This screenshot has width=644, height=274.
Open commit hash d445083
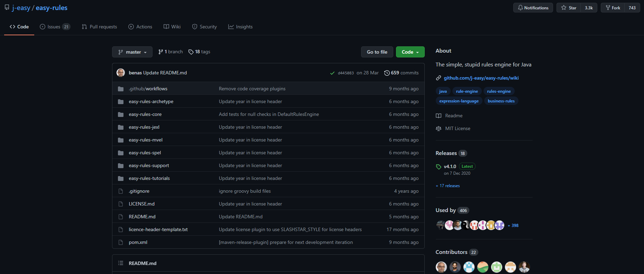coord(346,73)
